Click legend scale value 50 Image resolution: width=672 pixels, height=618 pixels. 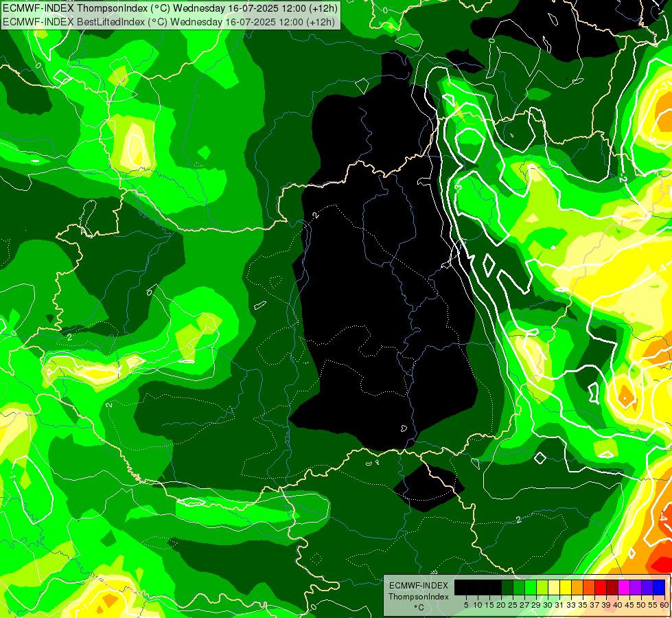(642, 605)
